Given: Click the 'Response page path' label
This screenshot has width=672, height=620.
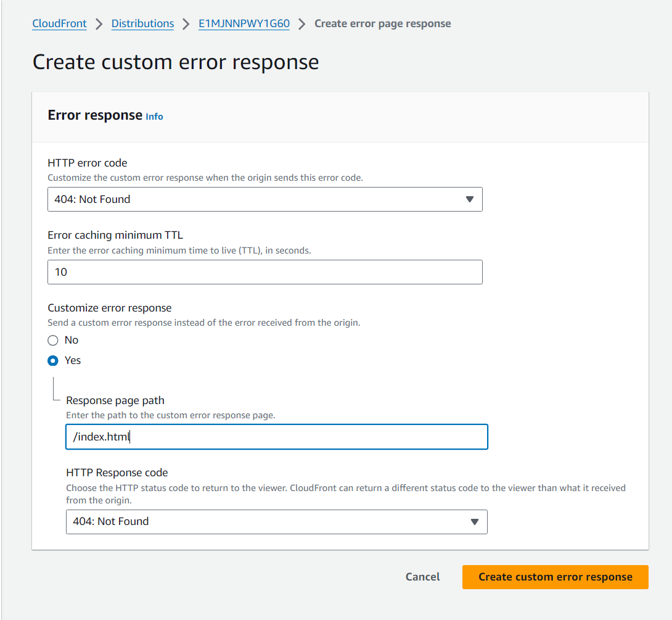Looking at the screenshot, I should pyautogui.click(x=115, y=400).
